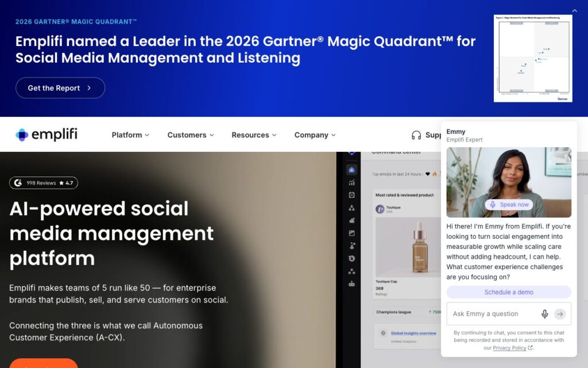Click the "Emplifi Expert" subtitle

pos(464,140)
